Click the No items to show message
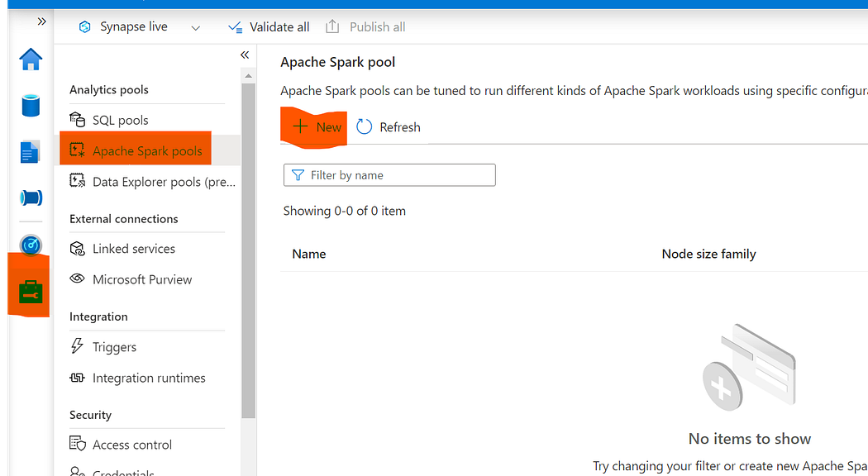Screen dimensions: 868x476 [x=750, y=438]
